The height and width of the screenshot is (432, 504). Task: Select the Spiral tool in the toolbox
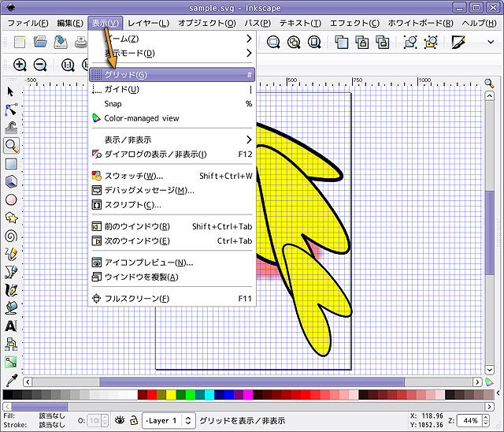pos(11,235)
